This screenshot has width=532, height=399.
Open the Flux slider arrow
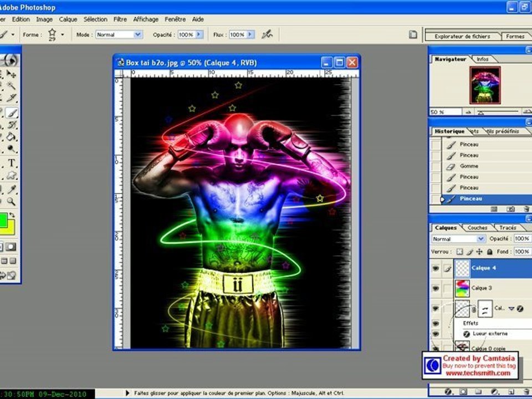(250, 34)
